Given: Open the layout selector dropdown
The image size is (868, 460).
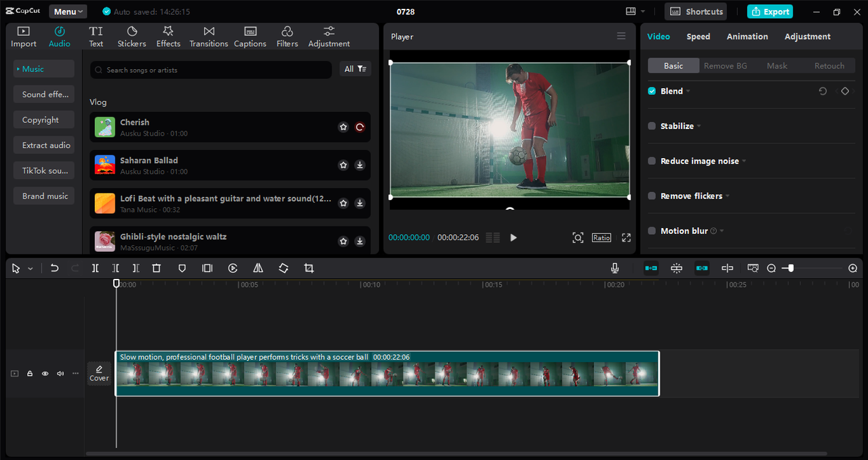Looking at the screenshot, I should point(635,12).
